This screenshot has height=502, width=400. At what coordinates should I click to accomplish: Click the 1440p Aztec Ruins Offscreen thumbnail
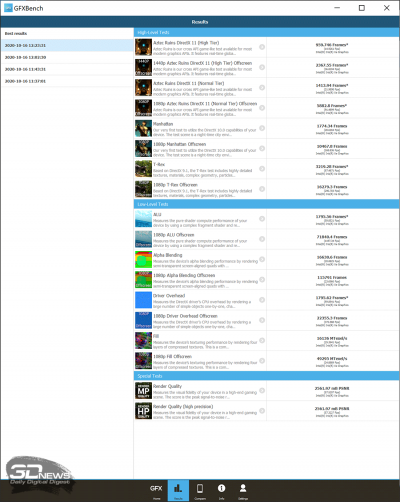[x=143, y=68]
